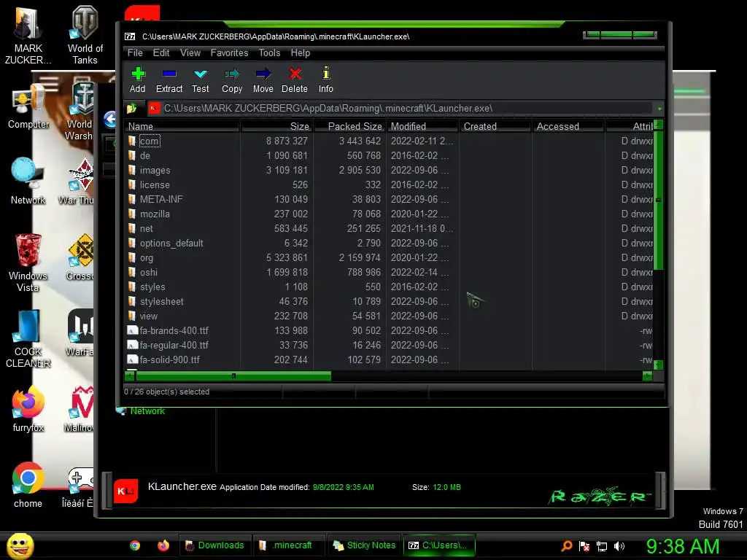
Task: Open the World of Tanks desktop shortcut
Action: [85, 35]
